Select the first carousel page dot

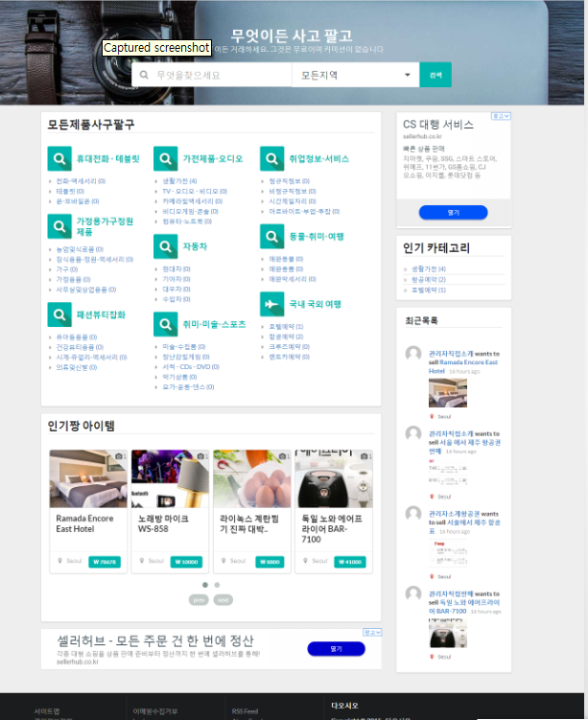(x=204, y=584)
